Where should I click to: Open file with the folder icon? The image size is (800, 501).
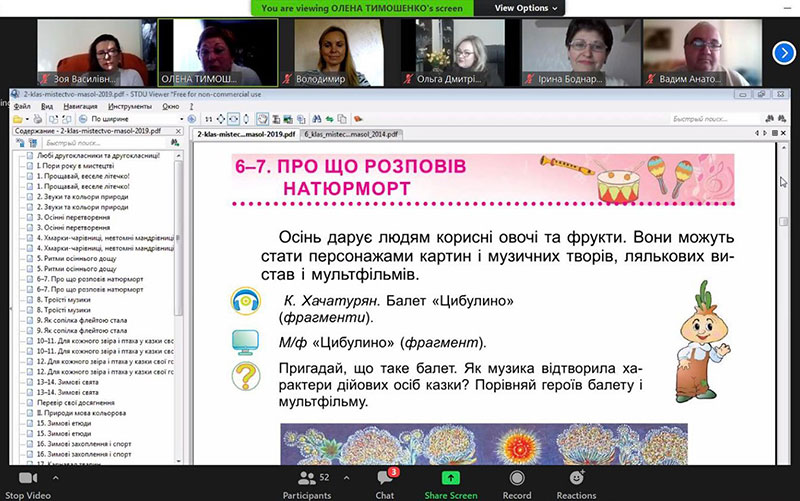(x=17, y=119)
